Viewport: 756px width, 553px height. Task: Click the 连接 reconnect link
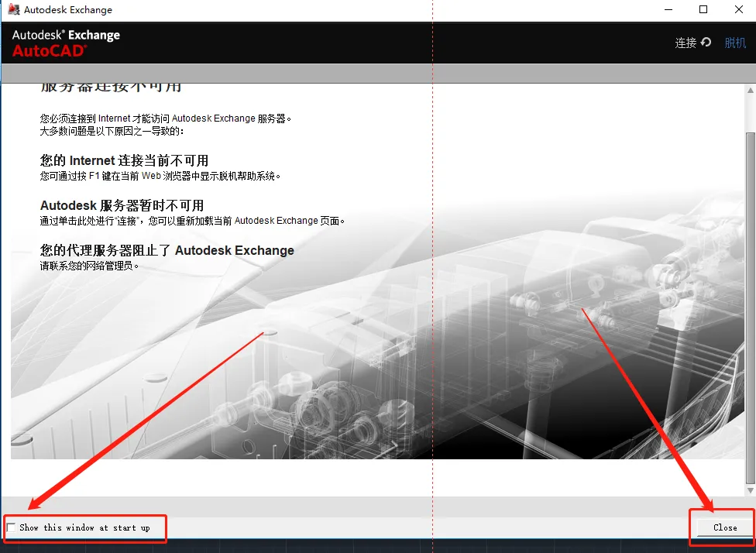(x=686, y=43)
